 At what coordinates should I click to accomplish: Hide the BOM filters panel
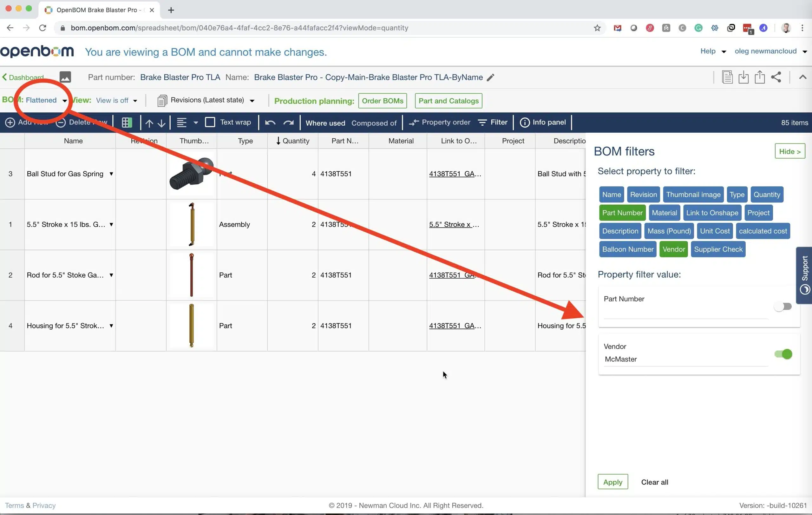pos(790,151)
